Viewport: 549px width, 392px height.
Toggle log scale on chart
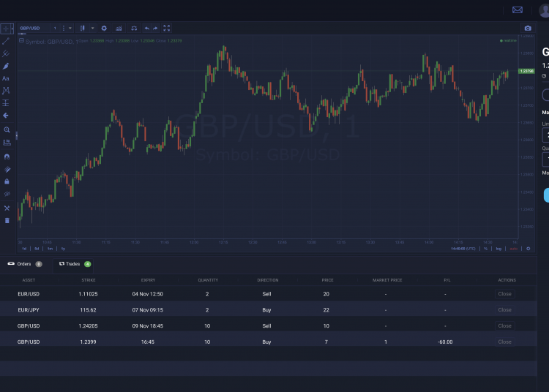click(498, 249)
